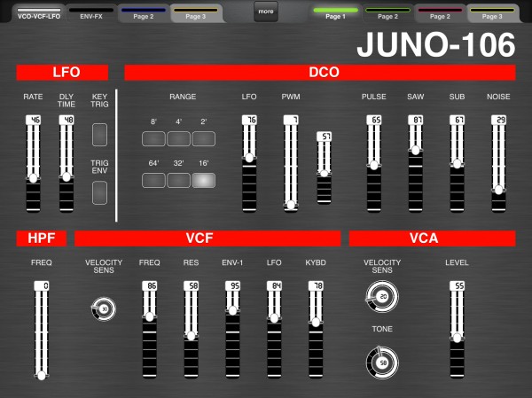Open the ENV-FX tab
This screenshot has width=532, height=398.
click(91, 13)
